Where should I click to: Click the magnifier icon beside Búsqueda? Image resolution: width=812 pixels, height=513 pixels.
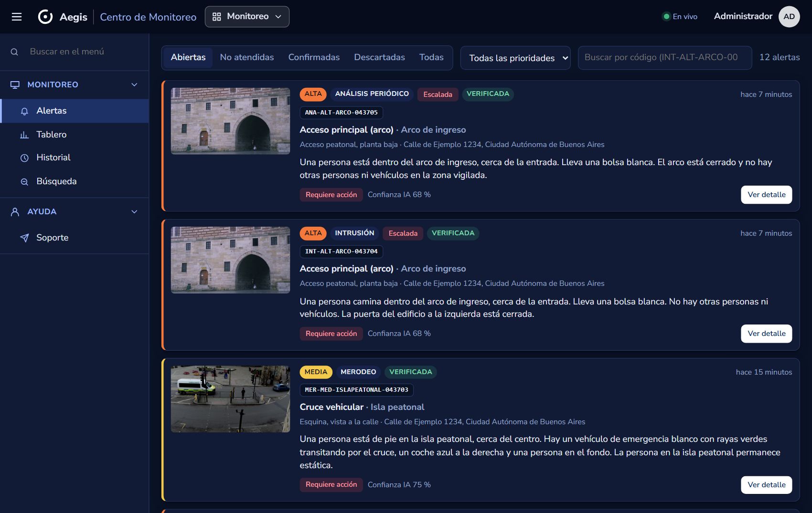24,182
